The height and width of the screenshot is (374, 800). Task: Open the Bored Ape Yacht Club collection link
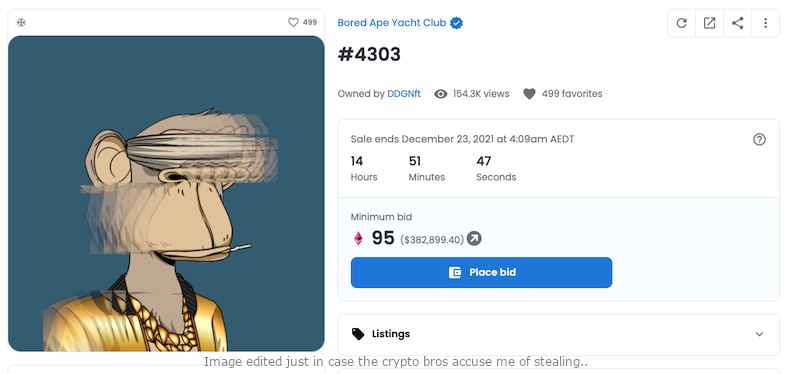pyautogui.click(x=391, y=23)
